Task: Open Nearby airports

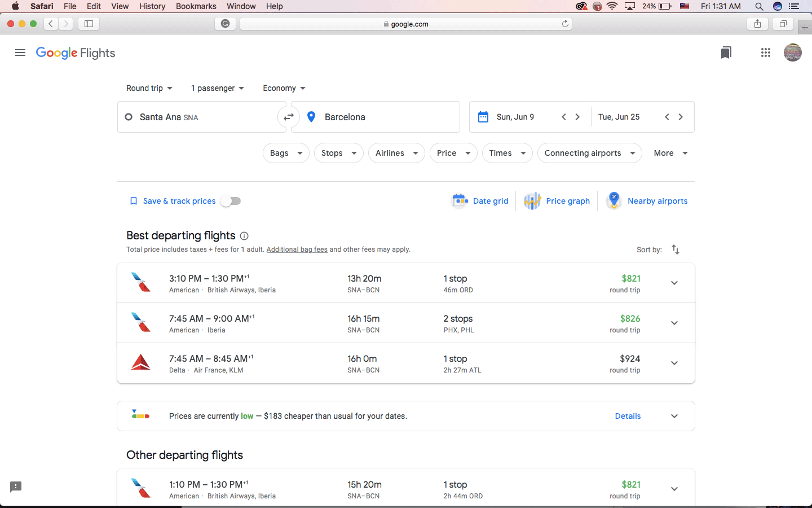Action: [647, 201]
